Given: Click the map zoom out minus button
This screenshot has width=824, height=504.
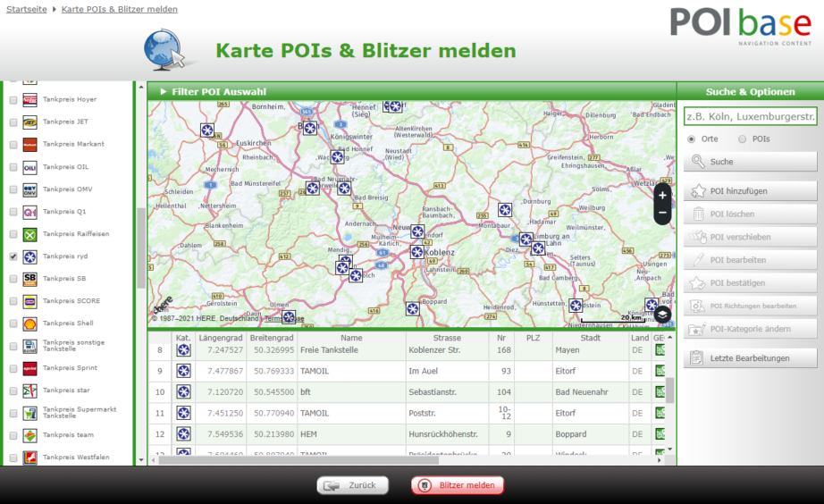Looking at the screenshot, I should pos(662,214).
